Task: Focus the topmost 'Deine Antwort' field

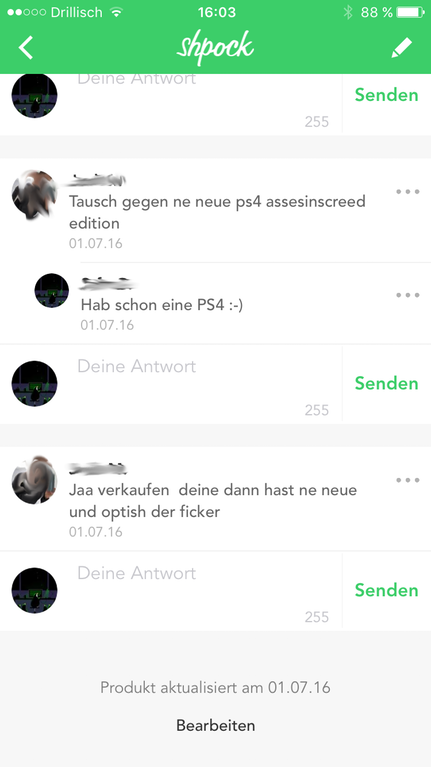Action: (x=203, y=100)
